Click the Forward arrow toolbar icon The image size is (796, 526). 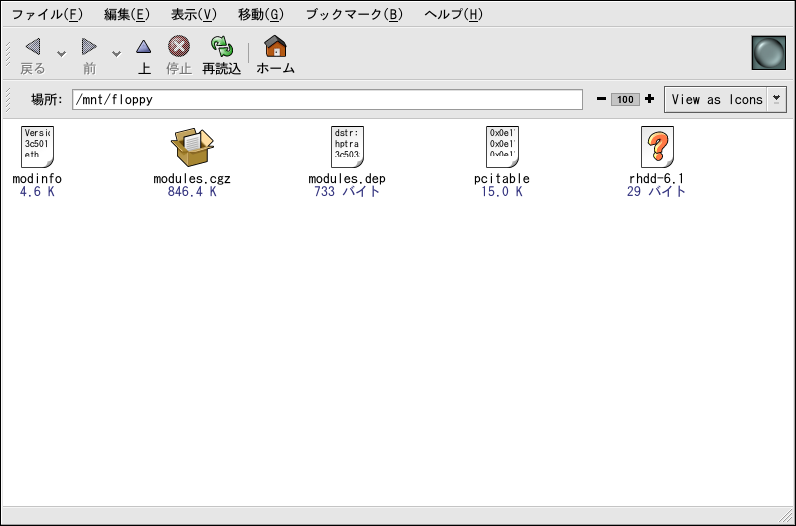coord(89,47)
